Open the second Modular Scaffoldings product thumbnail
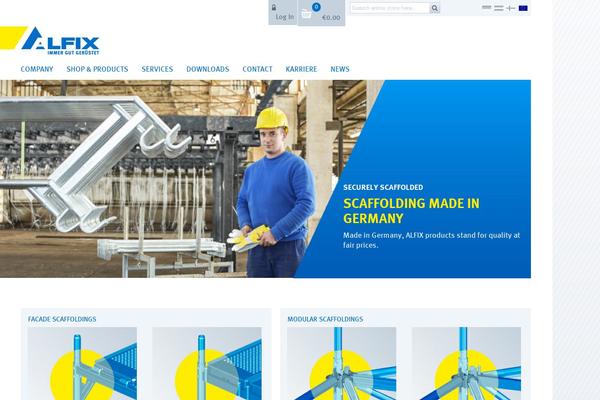The height and width of the screenshot is (400, 600). (466, 363)
